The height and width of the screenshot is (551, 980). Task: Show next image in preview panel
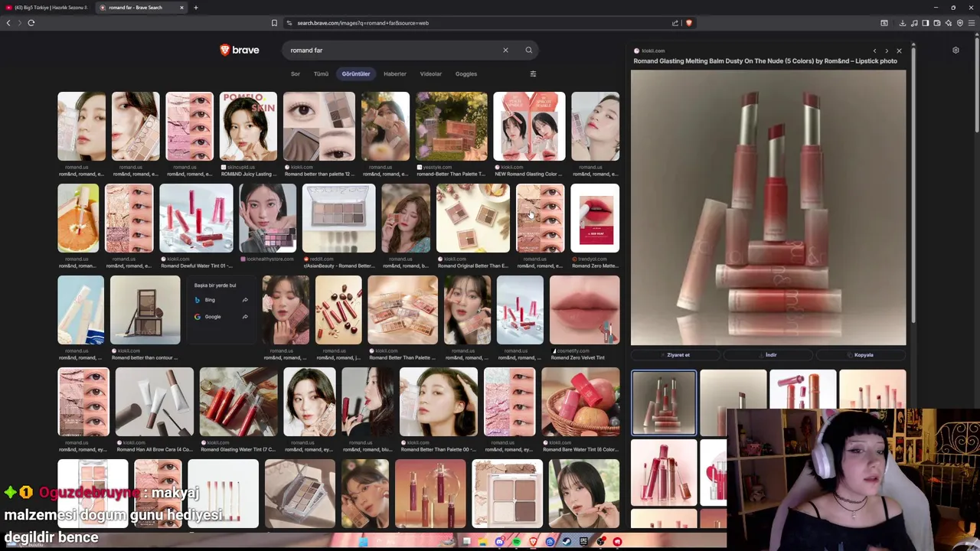point(887,51)
